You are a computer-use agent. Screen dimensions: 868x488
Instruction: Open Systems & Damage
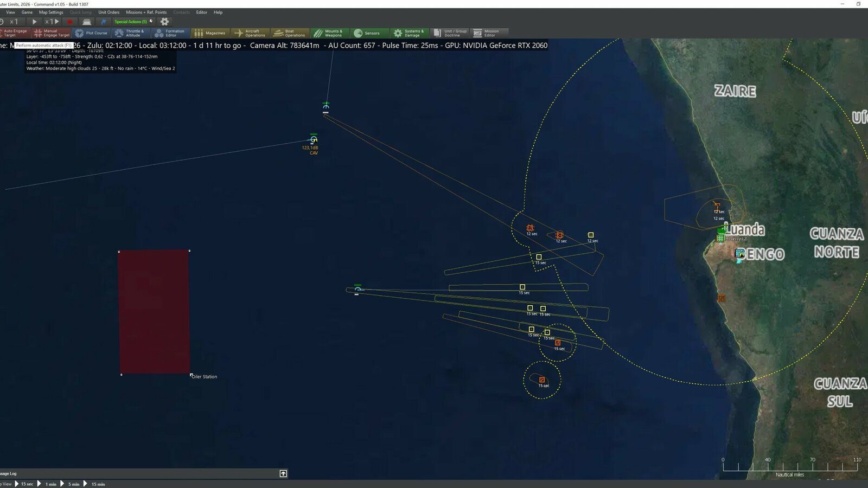[409, 33]
